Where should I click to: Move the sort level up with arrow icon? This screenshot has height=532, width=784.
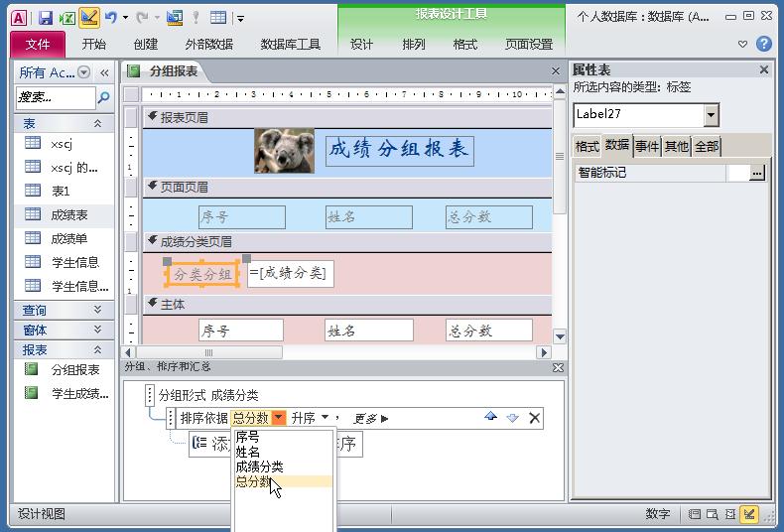point(490,417)
